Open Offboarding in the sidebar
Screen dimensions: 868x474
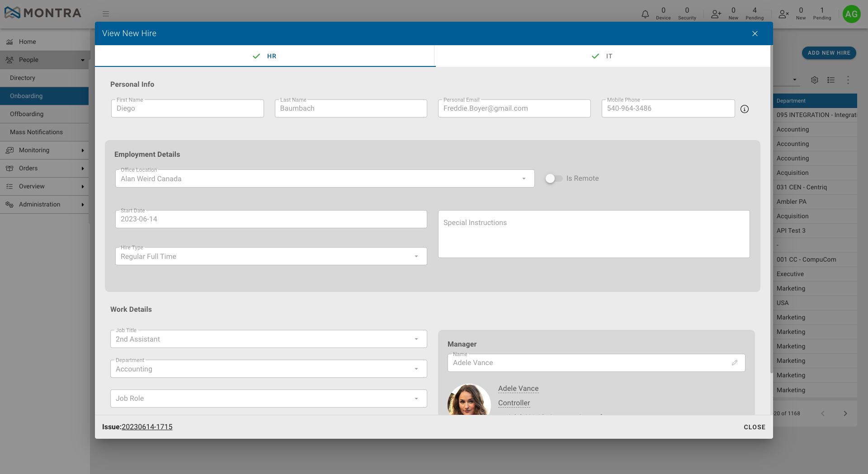(44, 114)
